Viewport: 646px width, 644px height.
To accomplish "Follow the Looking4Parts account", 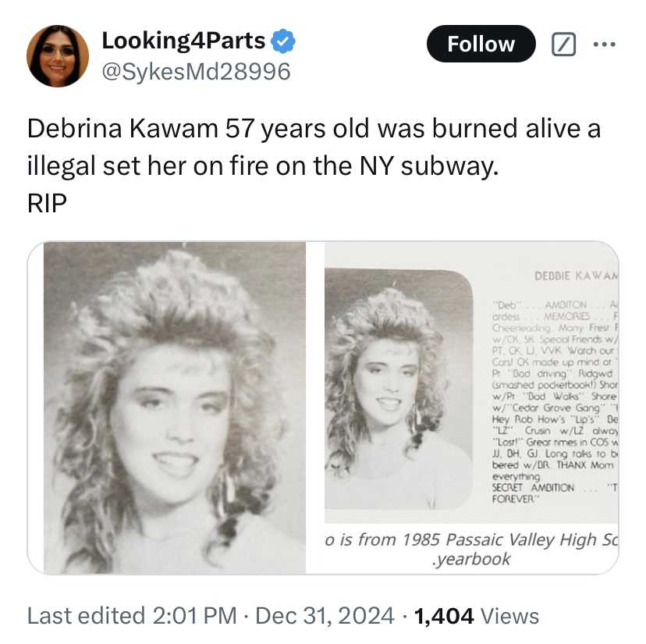I will pos(481,44).
